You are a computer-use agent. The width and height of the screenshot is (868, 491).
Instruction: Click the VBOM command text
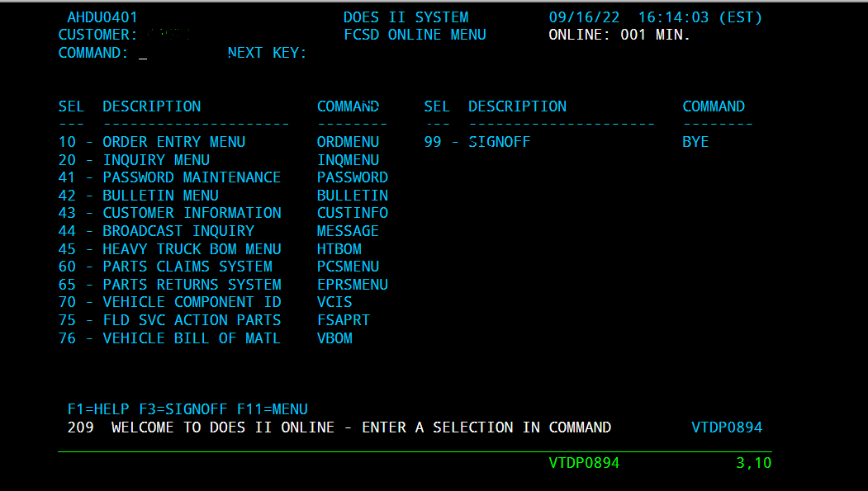pyautogui.click(x=334, y=338)
